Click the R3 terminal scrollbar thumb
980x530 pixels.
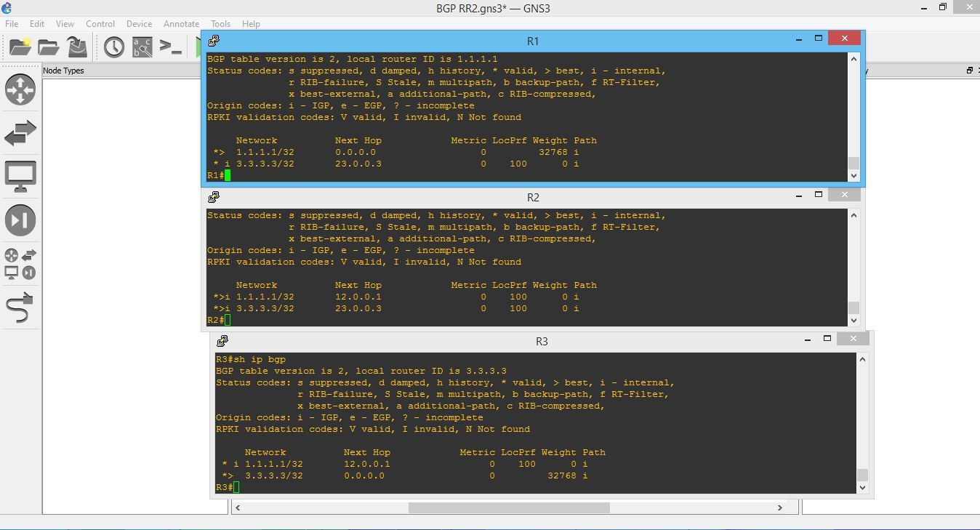tap(863, 475)
